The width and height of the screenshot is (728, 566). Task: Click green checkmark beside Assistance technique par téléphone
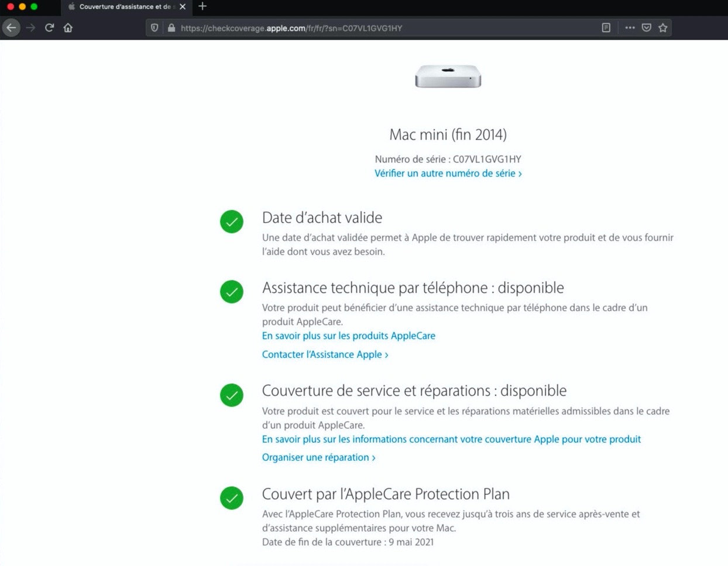click(x=232, y=292)
